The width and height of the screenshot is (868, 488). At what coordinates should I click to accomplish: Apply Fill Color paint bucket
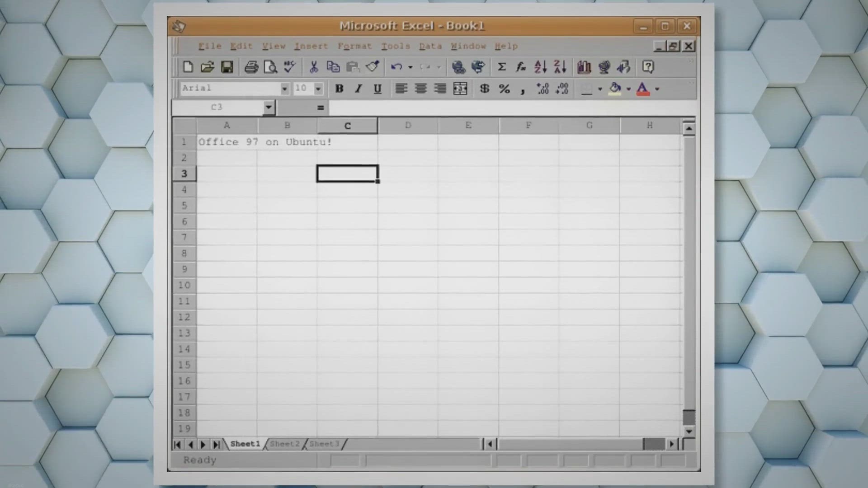(x=615, y=89)
